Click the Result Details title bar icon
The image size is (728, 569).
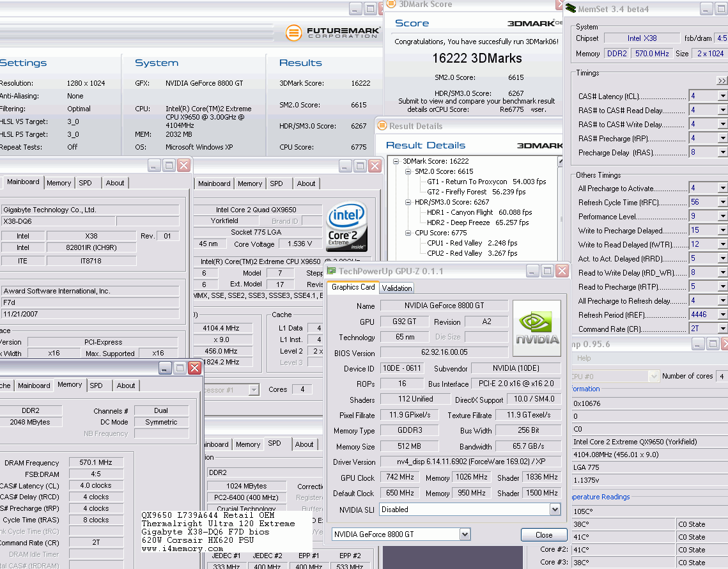pos(382,125)
